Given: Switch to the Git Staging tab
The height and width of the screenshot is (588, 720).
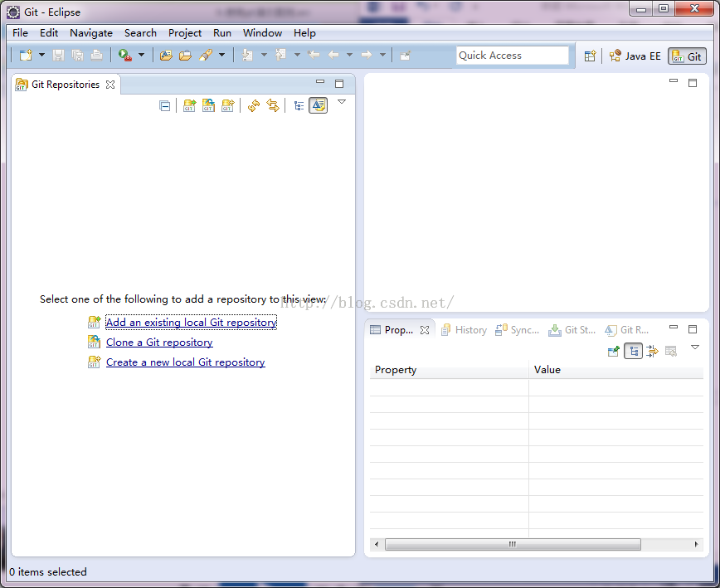Looking at the screenshot, I should click(572, 330).
